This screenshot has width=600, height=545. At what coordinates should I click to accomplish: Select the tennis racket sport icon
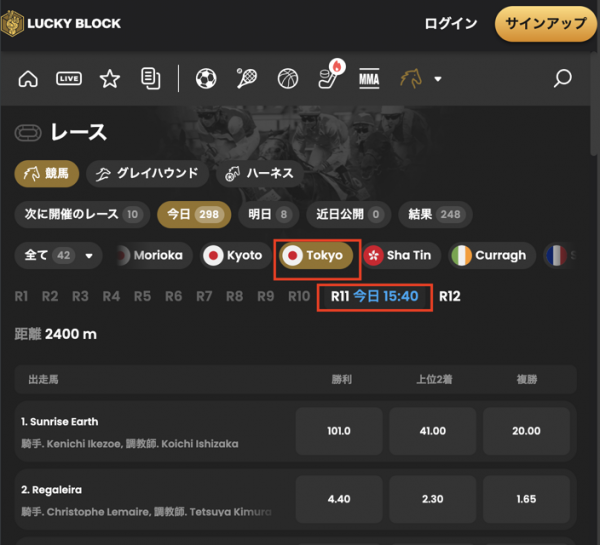tap(247, 79)
